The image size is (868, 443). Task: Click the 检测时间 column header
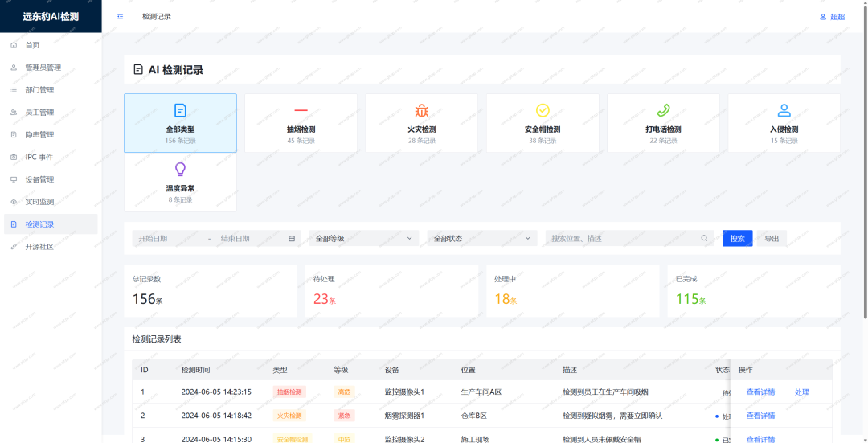(x=195, y=370)
